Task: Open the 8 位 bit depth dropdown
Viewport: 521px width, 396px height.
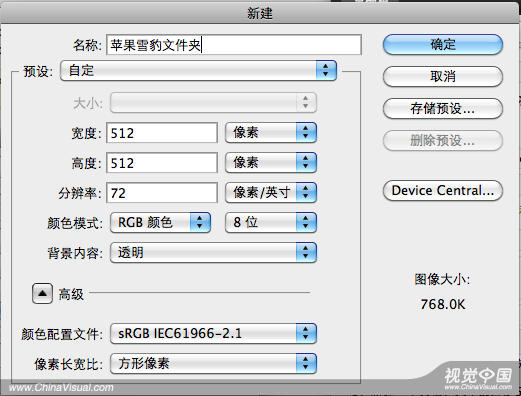Action: [271, 222]
